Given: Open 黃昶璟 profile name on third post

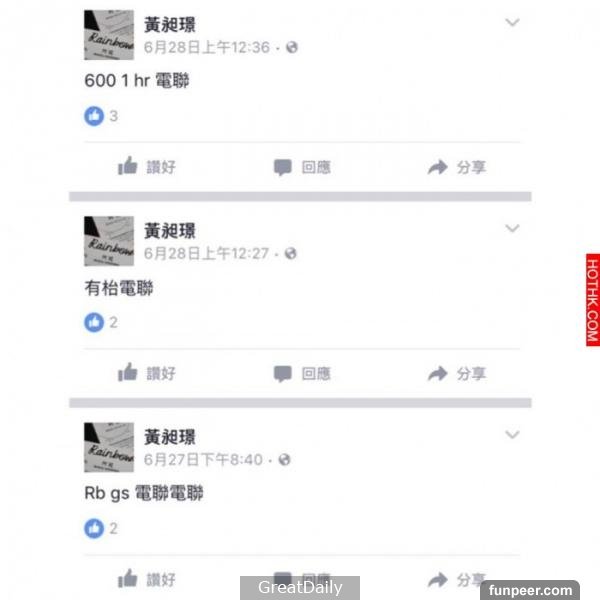Looking at the screenshot, I should pyautogui.click(x=170, y=437).
